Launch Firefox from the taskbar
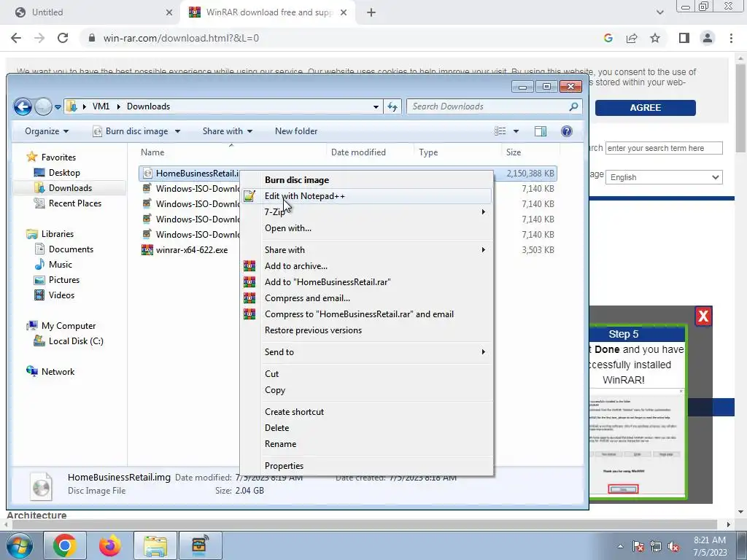Screen dimensions: 747x560 tap(109, 545)
